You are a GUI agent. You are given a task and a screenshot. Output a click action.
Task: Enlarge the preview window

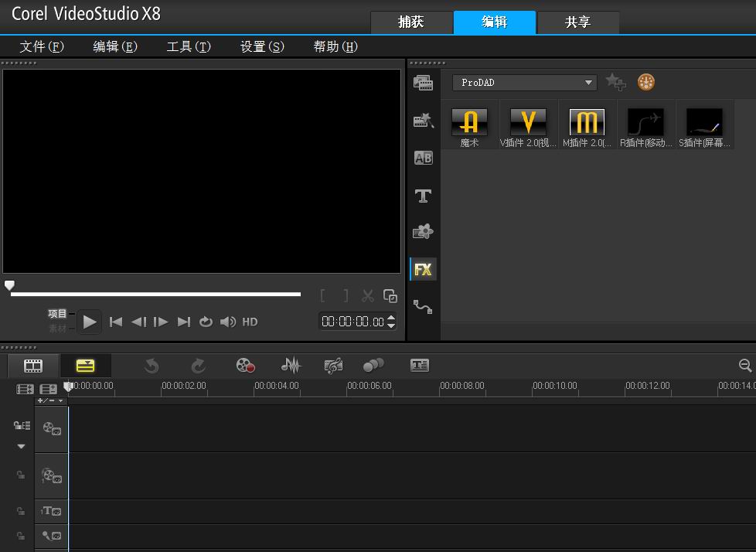click(x=390, y=295)
